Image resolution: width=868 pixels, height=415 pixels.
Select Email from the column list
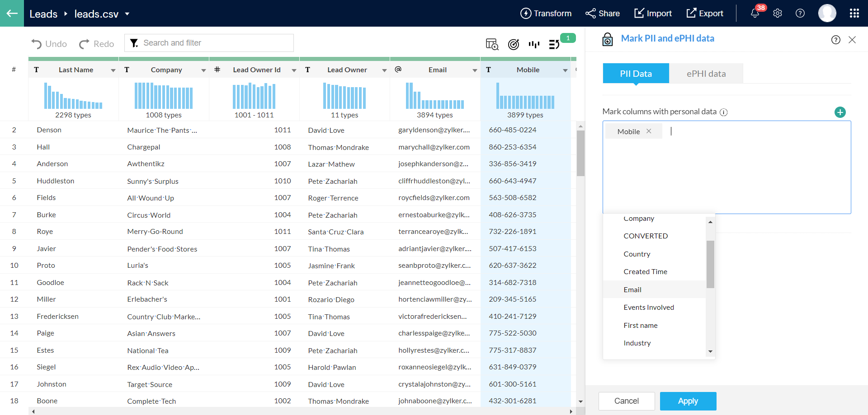(x=632, y=290)
